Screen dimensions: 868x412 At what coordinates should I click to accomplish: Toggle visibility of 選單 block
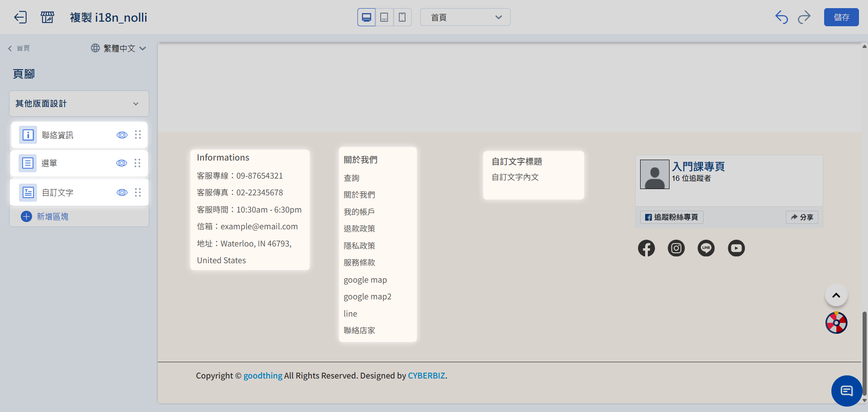[122, 163]
